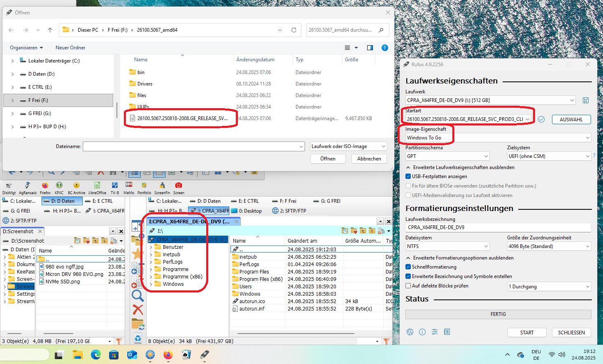Enable UEFI-Medienvalidierung zur Laufzeit checkbox

(x=408, y=195)
